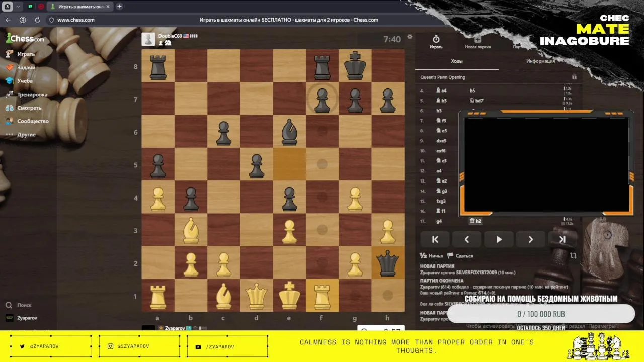The width and height of the screenshot is (644, 362).
Task: Click the Поиск search icon in sidebar
Action: tap(9, 305)
